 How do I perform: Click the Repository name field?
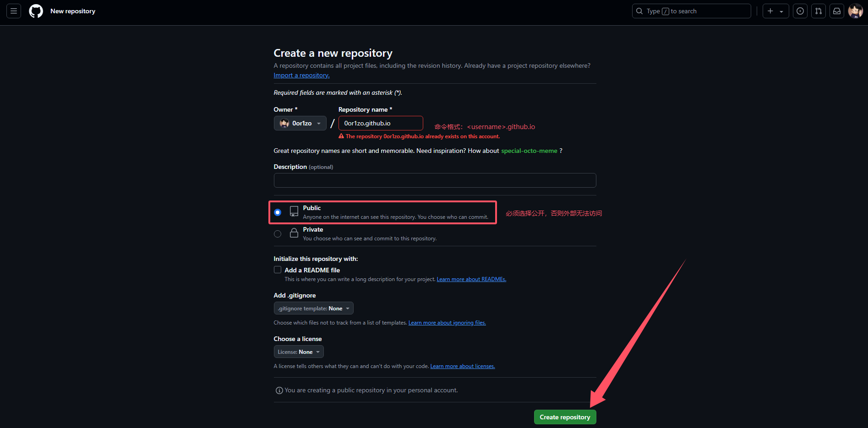[381, 123]
